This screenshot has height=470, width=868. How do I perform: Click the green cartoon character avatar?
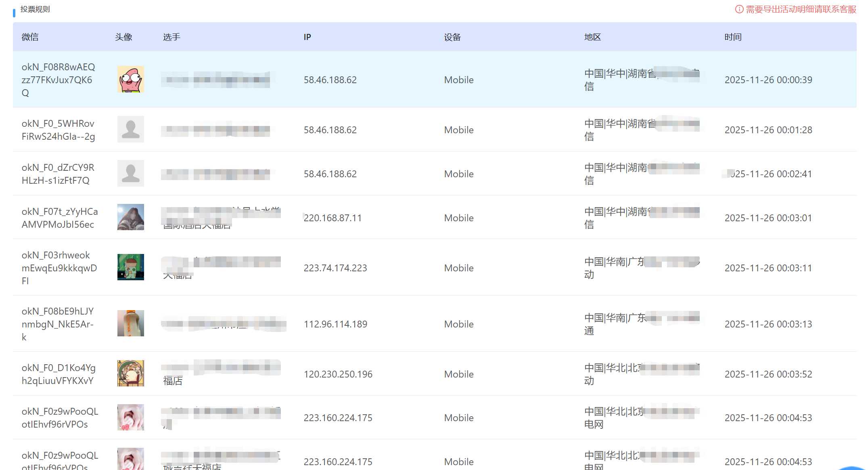click(x=130, y=267)
